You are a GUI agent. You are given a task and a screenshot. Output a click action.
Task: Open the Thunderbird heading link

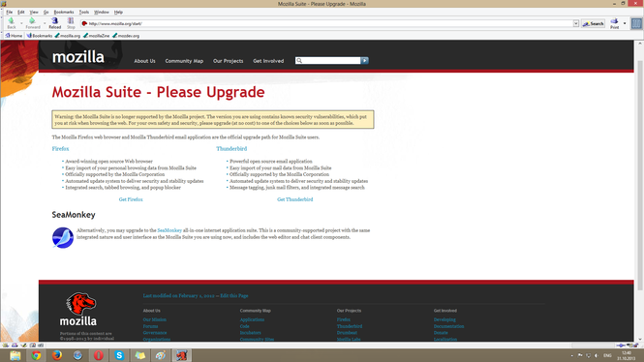(231, 149)
